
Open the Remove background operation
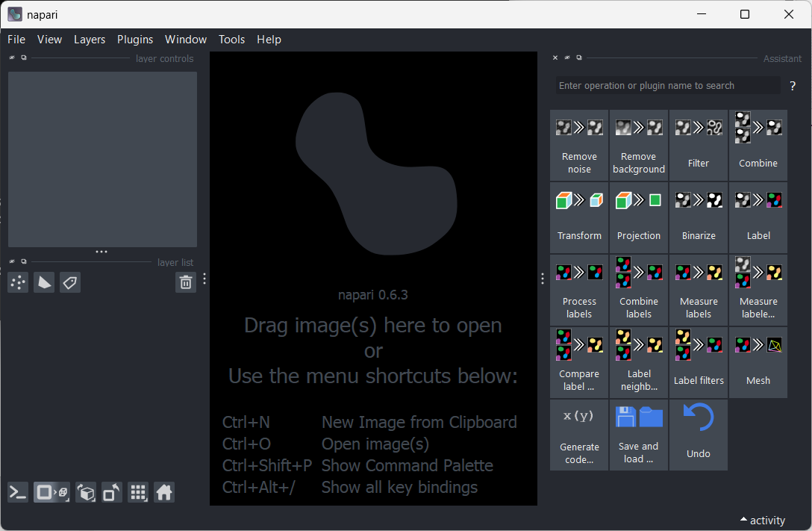639,145
